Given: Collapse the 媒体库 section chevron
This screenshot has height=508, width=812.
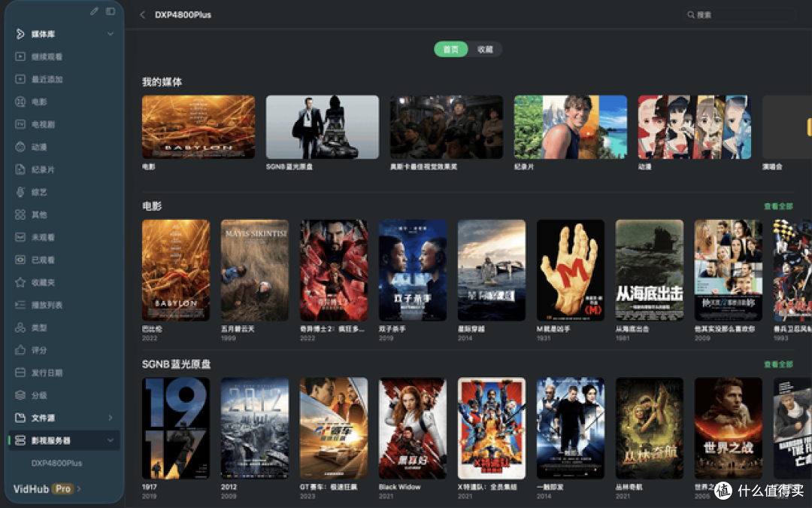Looking at the screenshot, I should pyautogui.click(x=111, y=34).
